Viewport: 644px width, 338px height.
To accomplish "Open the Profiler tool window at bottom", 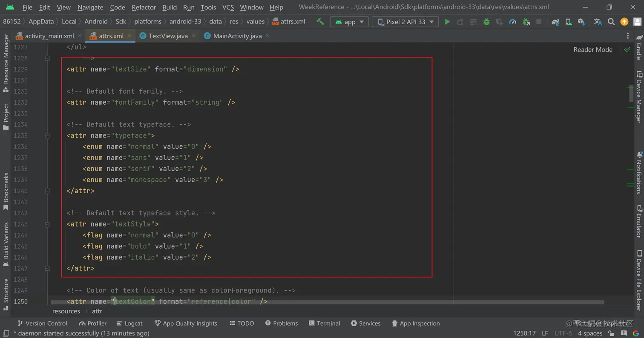I will click(x=92, y=324).
